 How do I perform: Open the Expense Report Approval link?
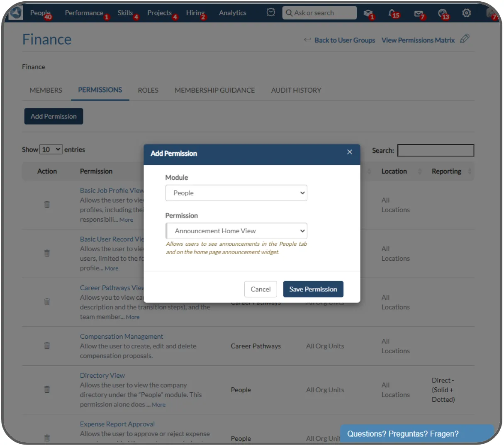coord(117,424)
